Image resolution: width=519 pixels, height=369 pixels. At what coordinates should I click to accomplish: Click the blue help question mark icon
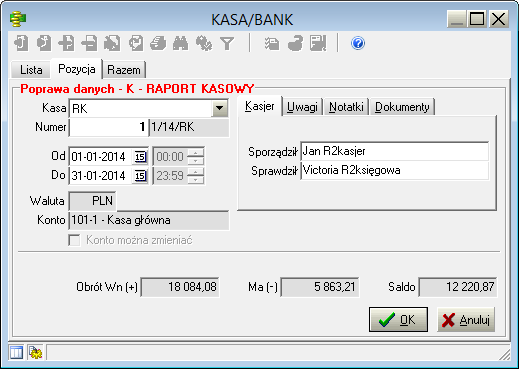(x=358, y=43)
